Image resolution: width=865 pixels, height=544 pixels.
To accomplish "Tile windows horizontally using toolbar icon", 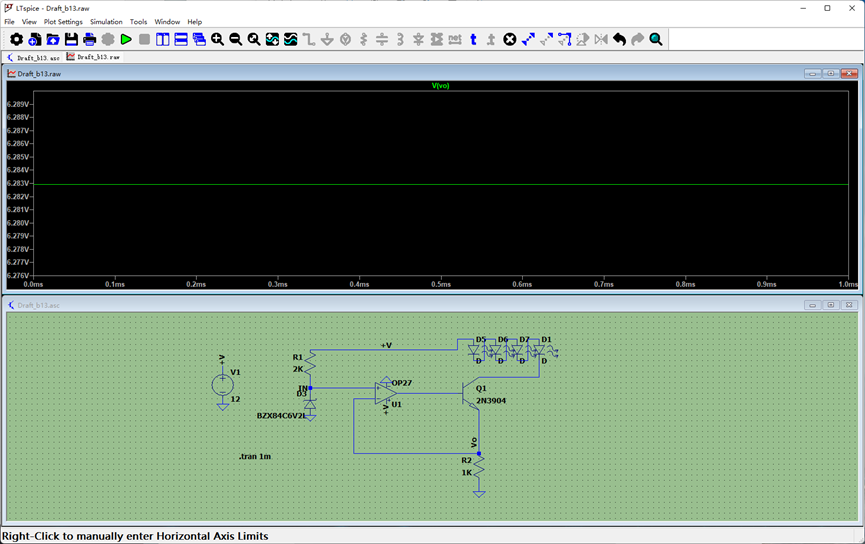I will pos(181,39).
